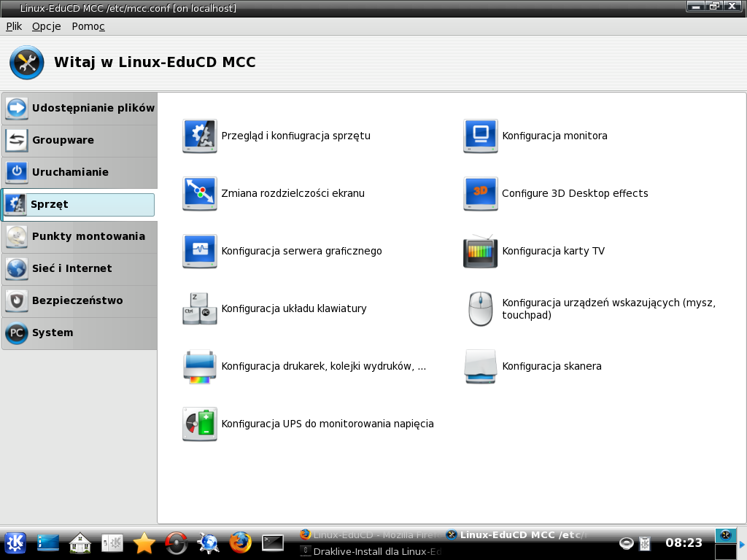Launch the Konfiguracja drukarek printer icon
The height and width of the screenshot is (560, 747).
pos(200,366)
